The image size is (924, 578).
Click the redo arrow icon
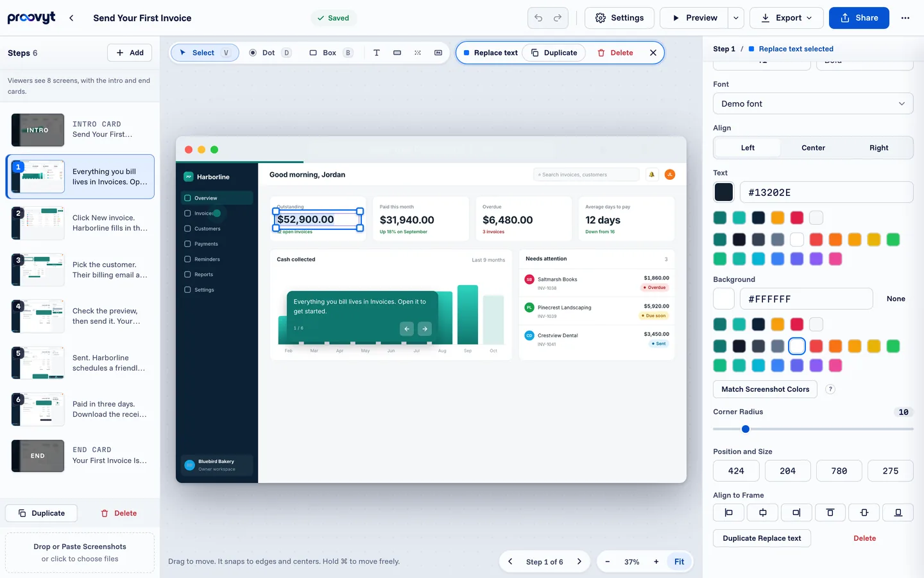pos(558,18)
